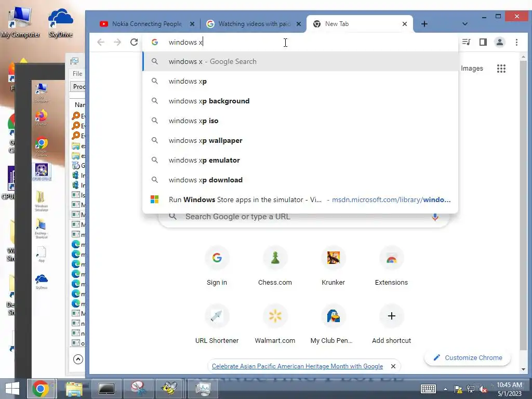Choose 'windows xp wallpaper' suggestion
This screenshot has width=532, height=399.
(x=300, y=140)
